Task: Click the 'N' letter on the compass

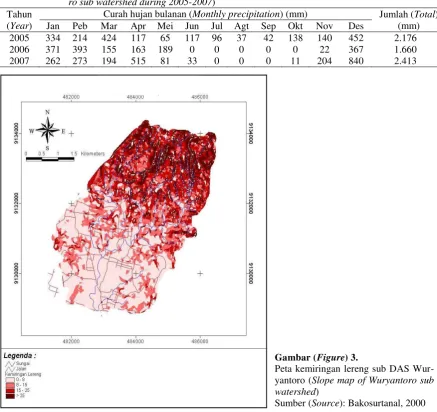Action: [x=47, y=112]
